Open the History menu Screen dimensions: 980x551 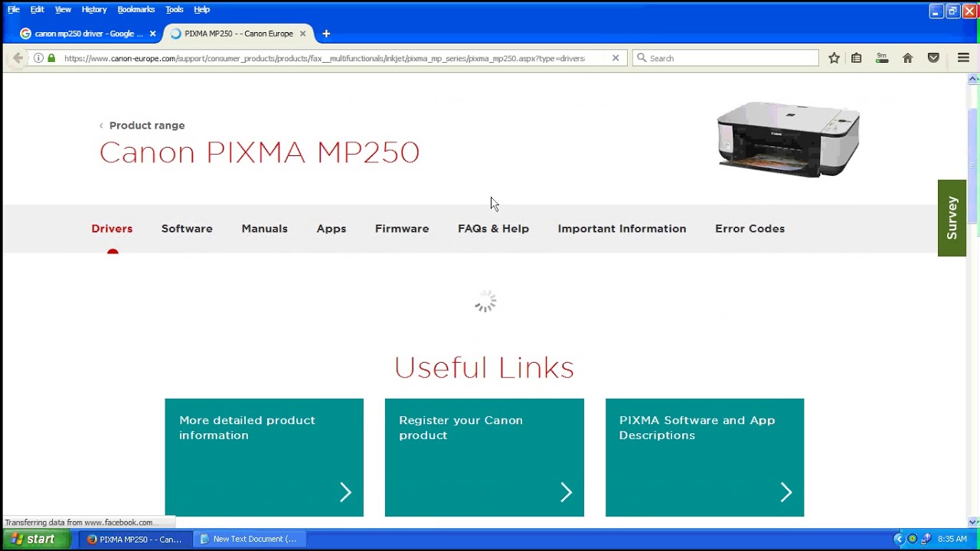[94, 9]
